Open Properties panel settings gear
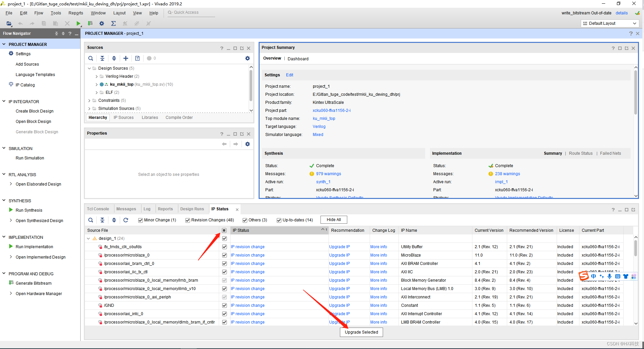 (x=248, y=144)
